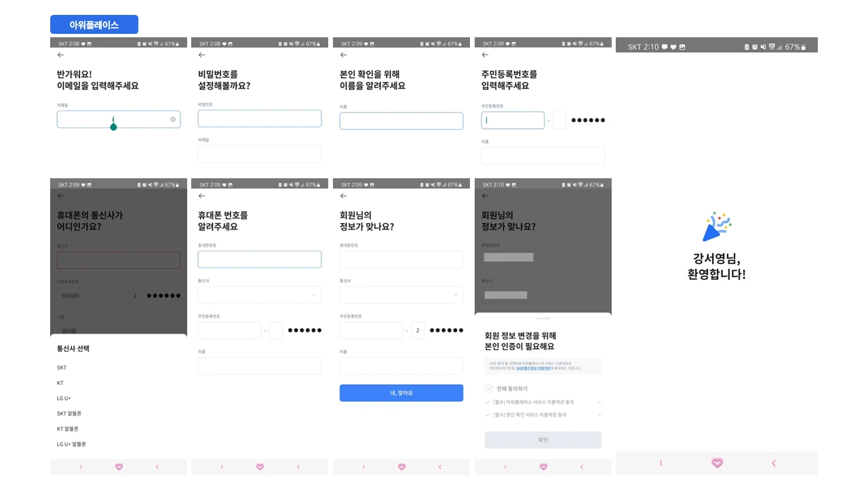Tap the back arrow on the 주민등록번호 screen
The height and width of the screenshot is (488, 868).
click(484, 55)
